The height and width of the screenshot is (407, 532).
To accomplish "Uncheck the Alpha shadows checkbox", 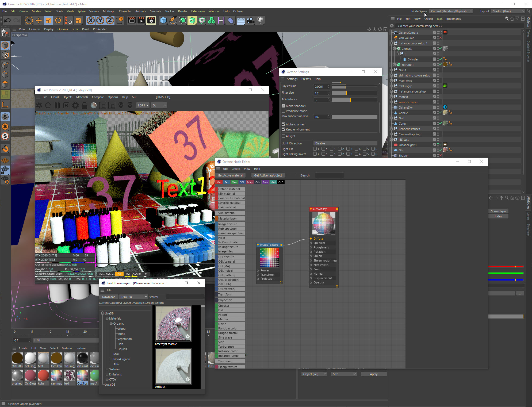I will pos(283,106).
